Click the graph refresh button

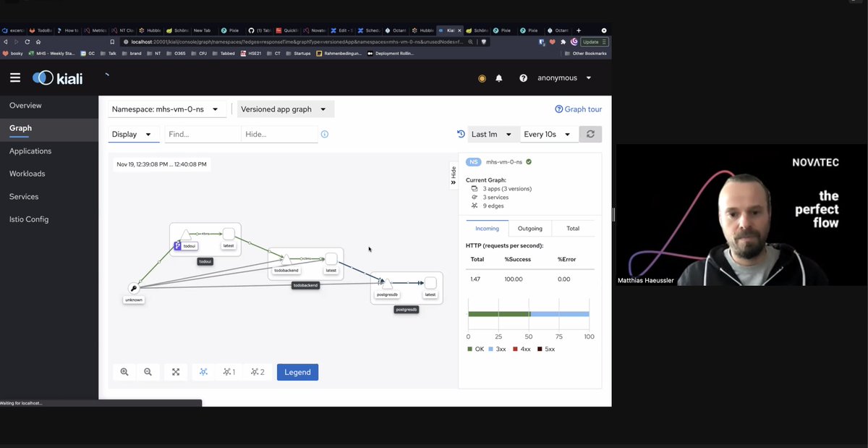[x=590, y=135]
